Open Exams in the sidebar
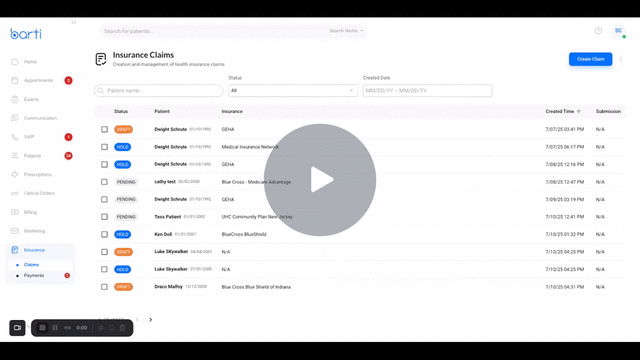The image size is (640, 360). (31, 99)
